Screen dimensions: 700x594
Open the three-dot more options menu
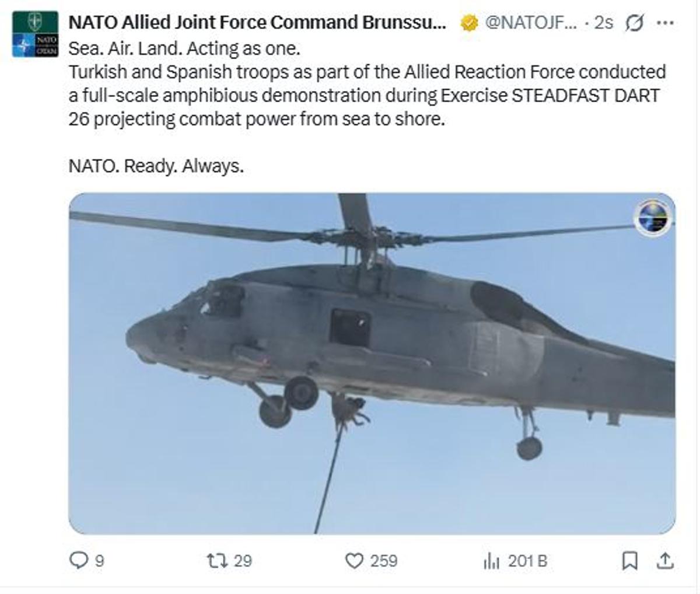(665, 23)
